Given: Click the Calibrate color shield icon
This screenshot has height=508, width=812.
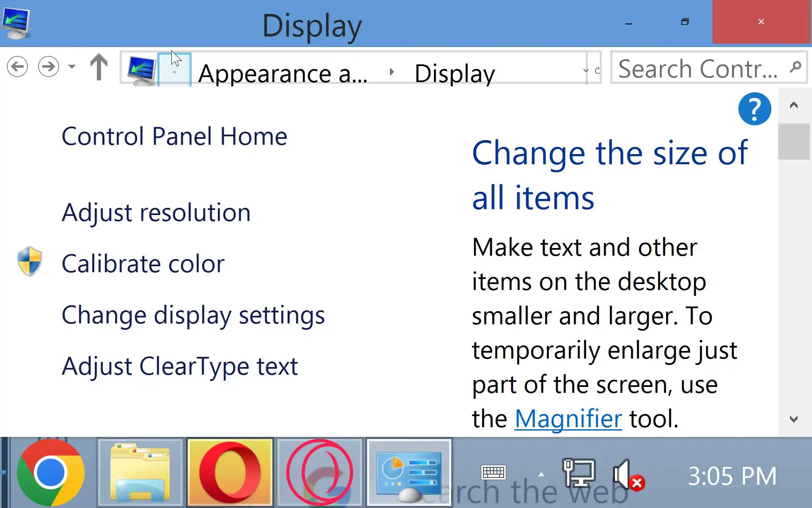Looking at the screenshot, I should tap(30, 261).
